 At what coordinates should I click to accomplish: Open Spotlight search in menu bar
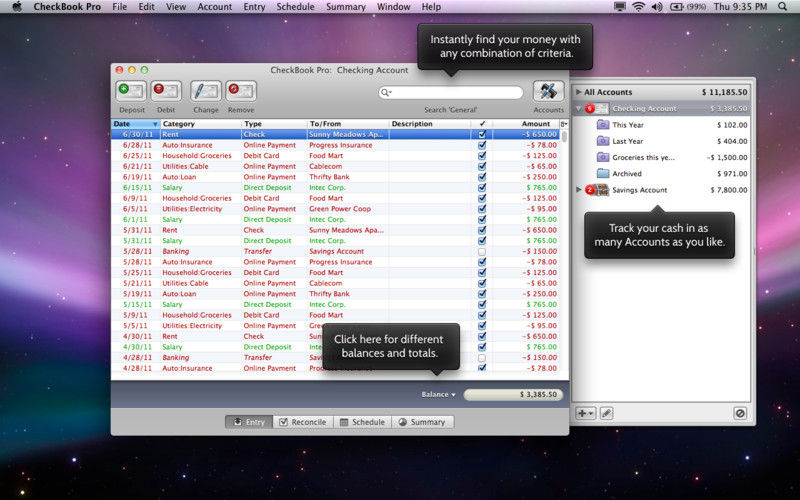coord(783,7)
